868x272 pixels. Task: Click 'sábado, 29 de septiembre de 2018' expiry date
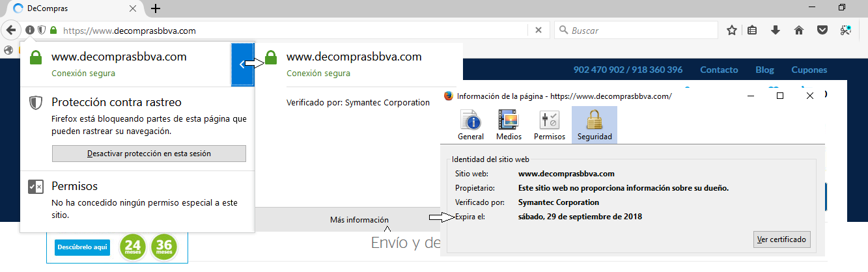click(x=580, y=217)
